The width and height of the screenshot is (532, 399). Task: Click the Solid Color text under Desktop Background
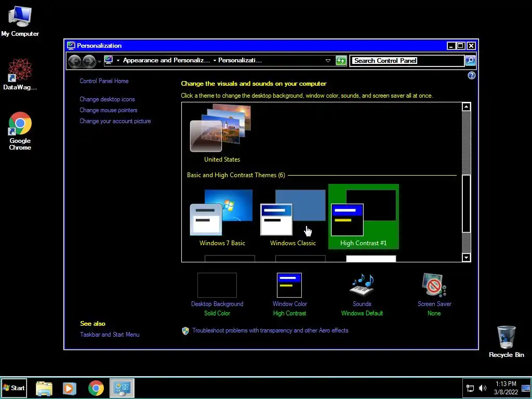click(217, 313)
